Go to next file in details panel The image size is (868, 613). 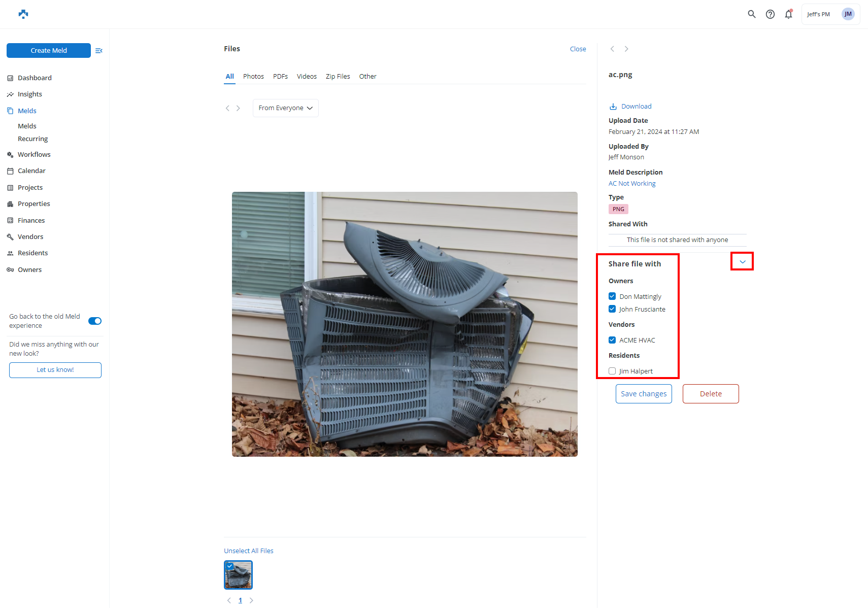coord(626,49)
